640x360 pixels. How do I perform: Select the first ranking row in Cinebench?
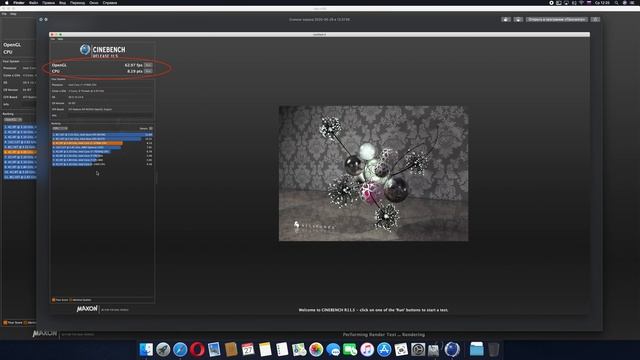coord(102,135)
